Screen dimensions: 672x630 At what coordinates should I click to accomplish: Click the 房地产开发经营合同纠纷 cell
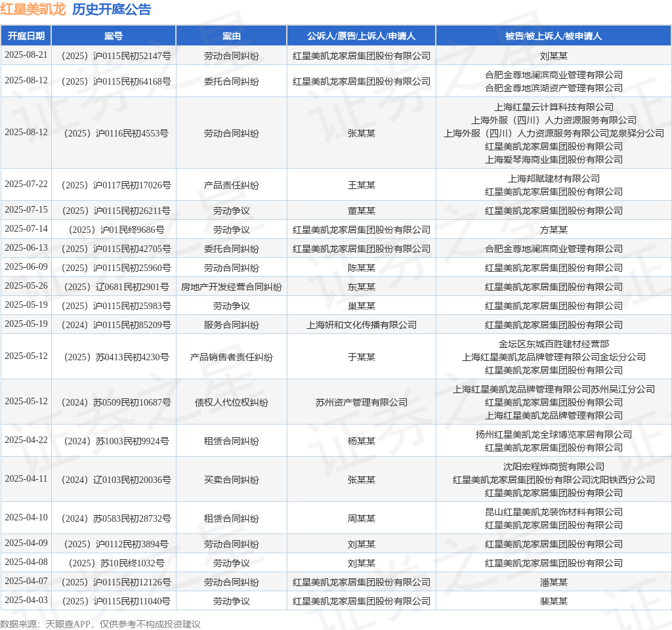click(232, 287)
